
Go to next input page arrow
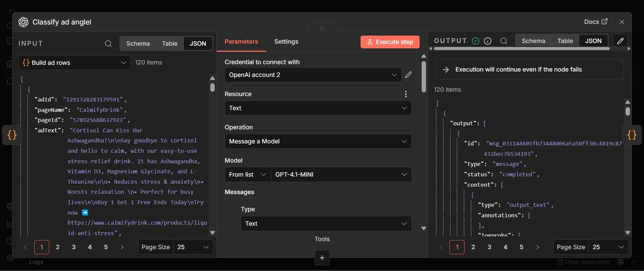point(122,247)
